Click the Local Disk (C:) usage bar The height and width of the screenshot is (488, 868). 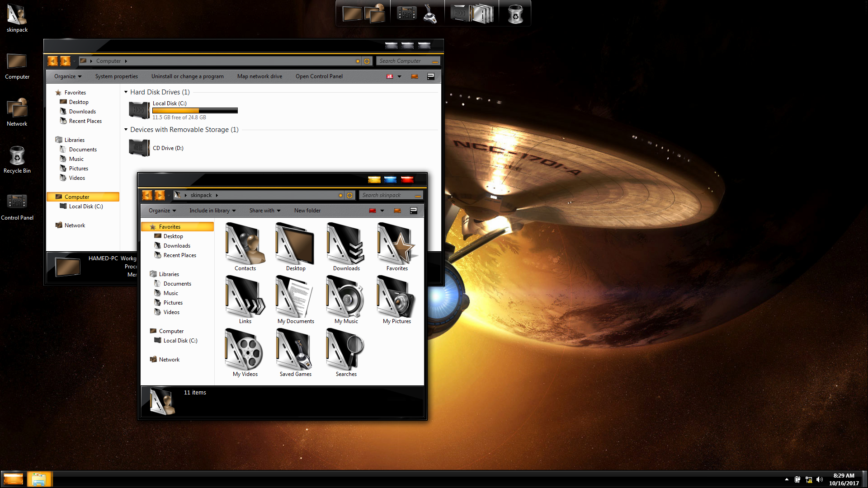[195, 111]
